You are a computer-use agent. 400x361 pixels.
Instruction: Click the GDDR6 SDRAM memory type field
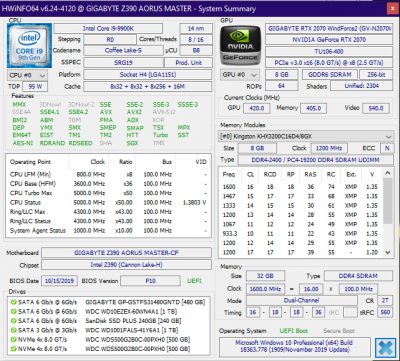(330, 75)
